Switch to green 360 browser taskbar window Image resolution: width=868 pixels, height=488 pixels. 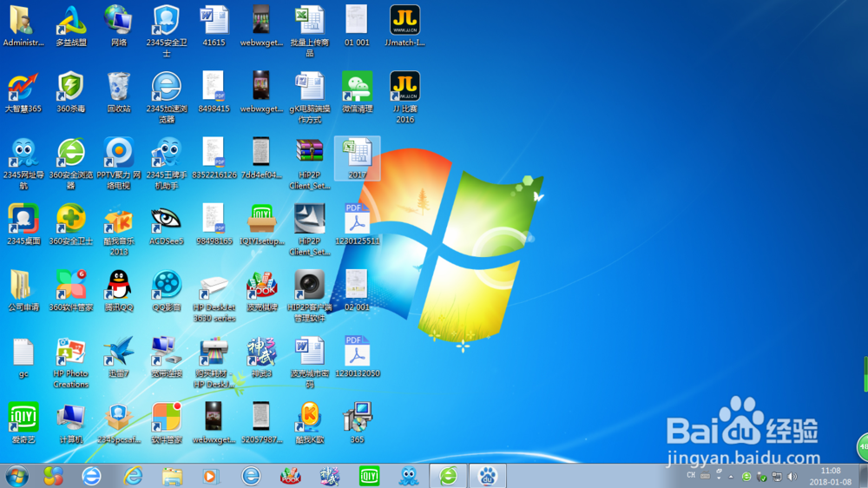[x=448, y=476]
